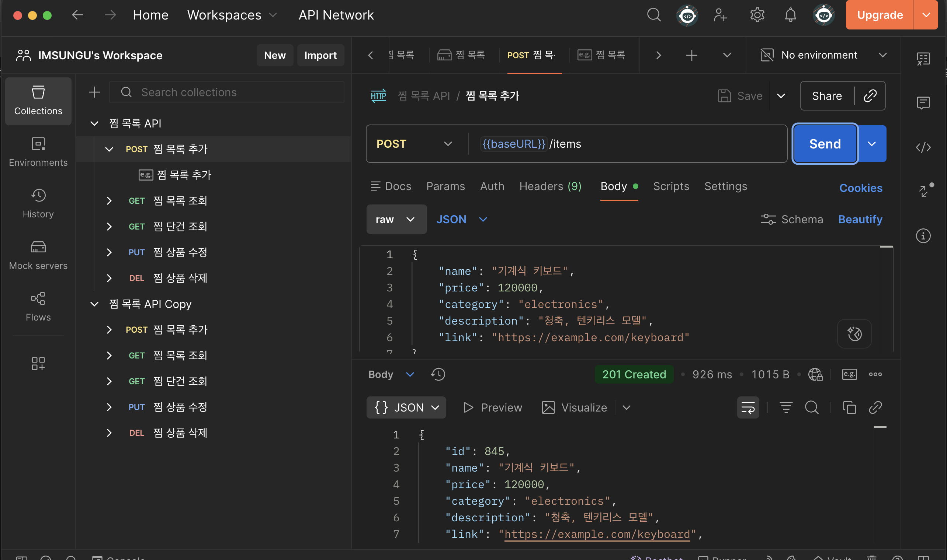Open the History sidebar panel
The height and width of the screenshot is (560, 947).
pyautogui.click(x=38, y=204)
